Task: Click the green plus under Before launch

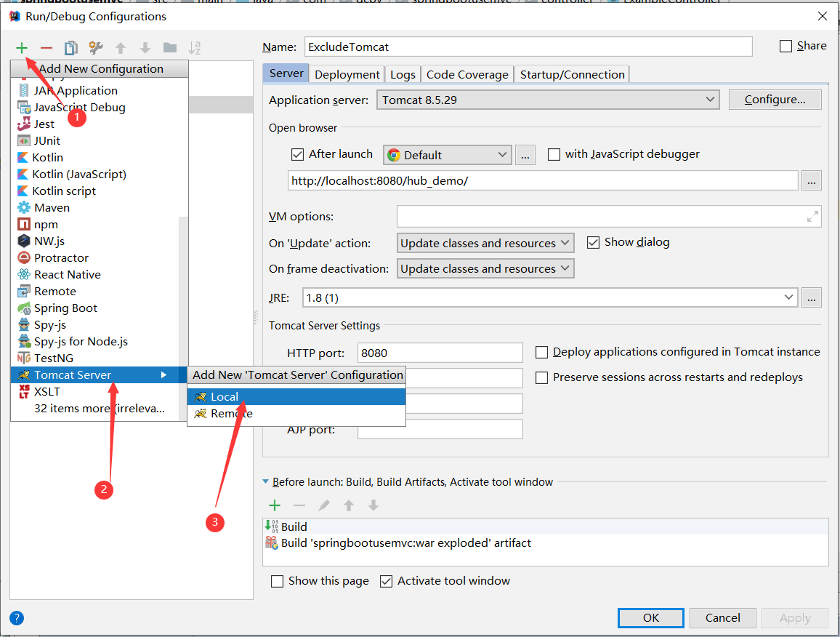Action: pos(274,505)
